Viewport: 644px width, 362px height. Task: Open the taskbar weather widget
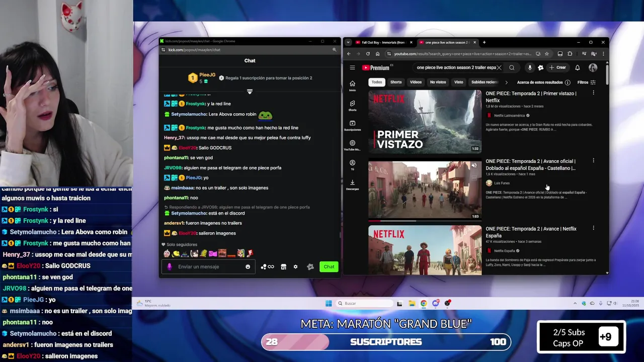coord(153,303)
